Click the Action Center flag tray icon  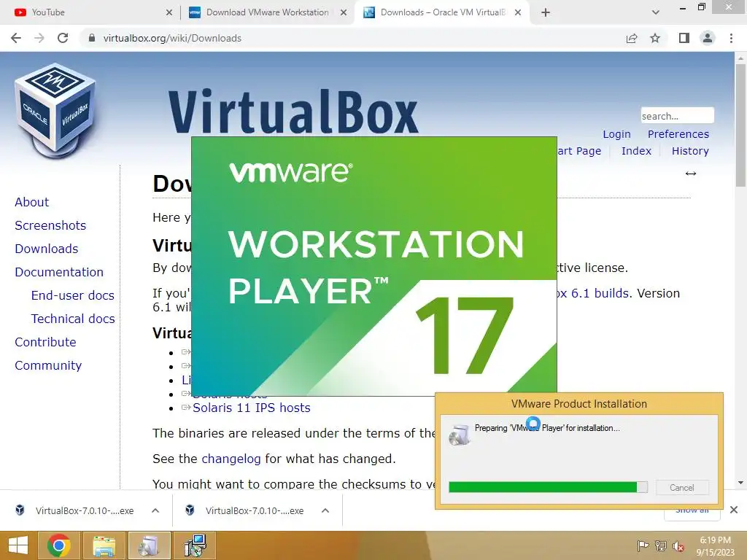643,546
